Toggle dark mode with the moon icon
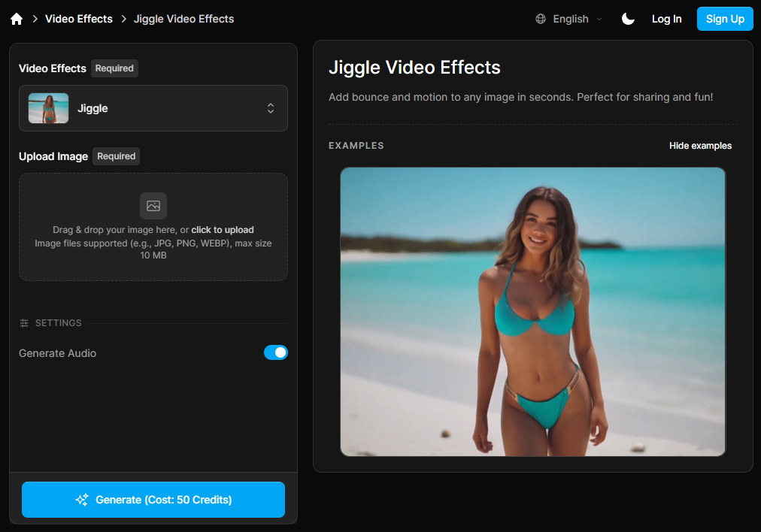 tap(628, 19)
